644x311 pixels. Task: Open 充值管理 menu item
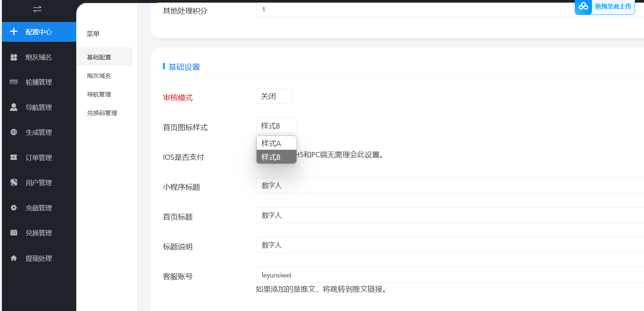click(x=39, y=208)
